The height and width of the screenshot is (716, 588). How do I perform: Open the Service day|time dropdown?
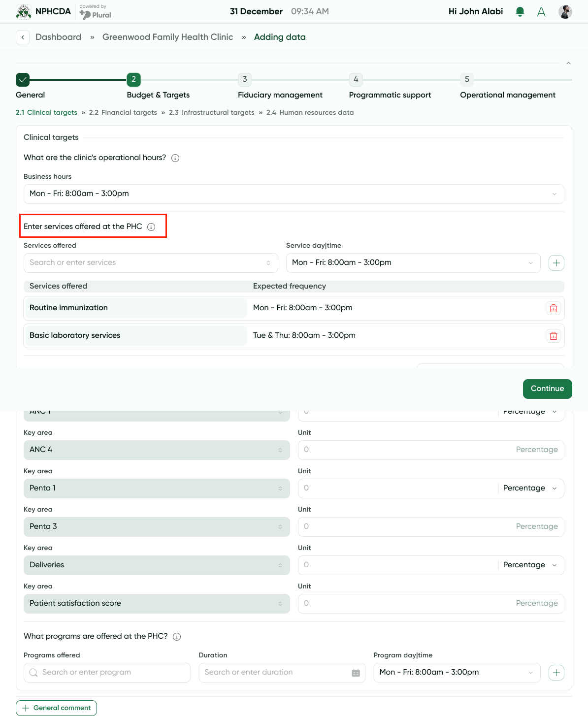pyautogui.click(x=413, y=262)
